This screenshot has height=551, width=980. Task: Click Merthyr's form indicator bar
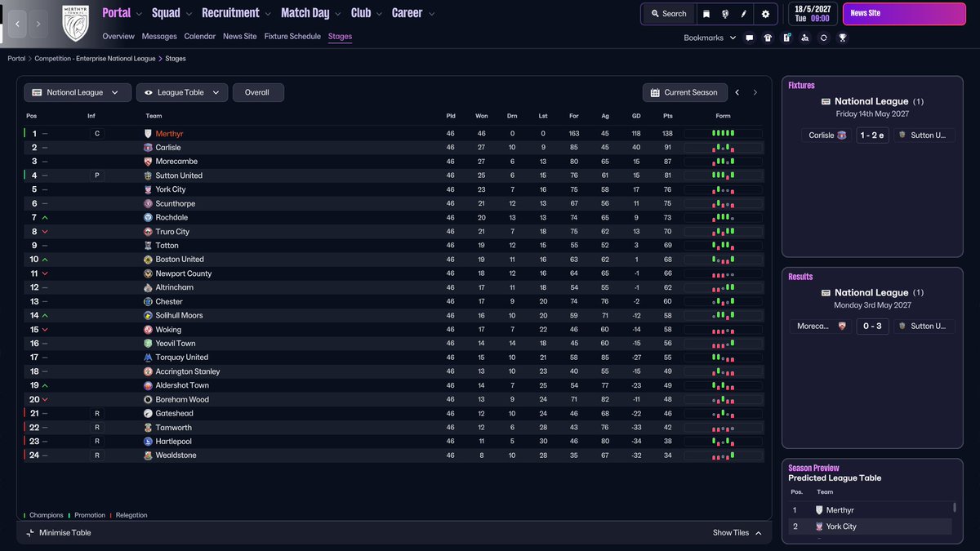723,134
